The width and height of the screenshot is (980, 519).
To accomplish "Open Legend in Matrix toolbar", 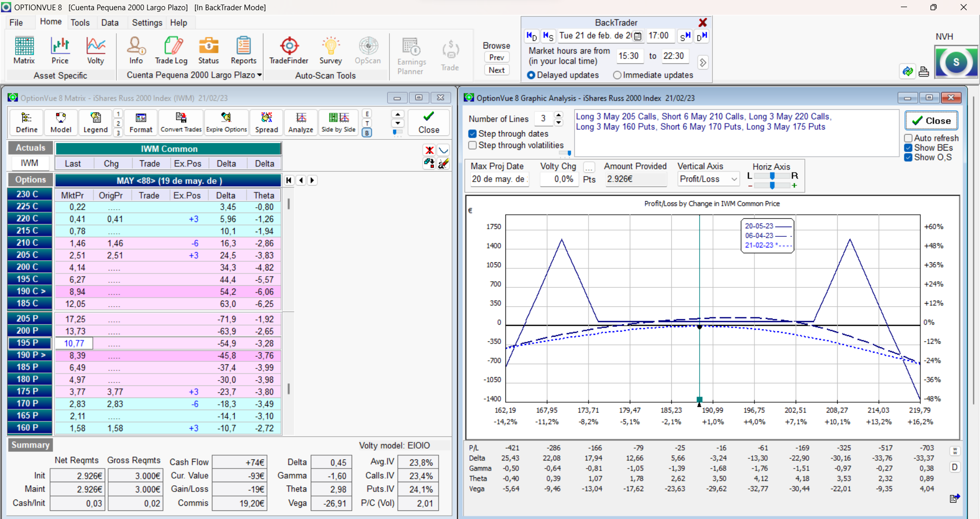I will [x=95, y=123].
